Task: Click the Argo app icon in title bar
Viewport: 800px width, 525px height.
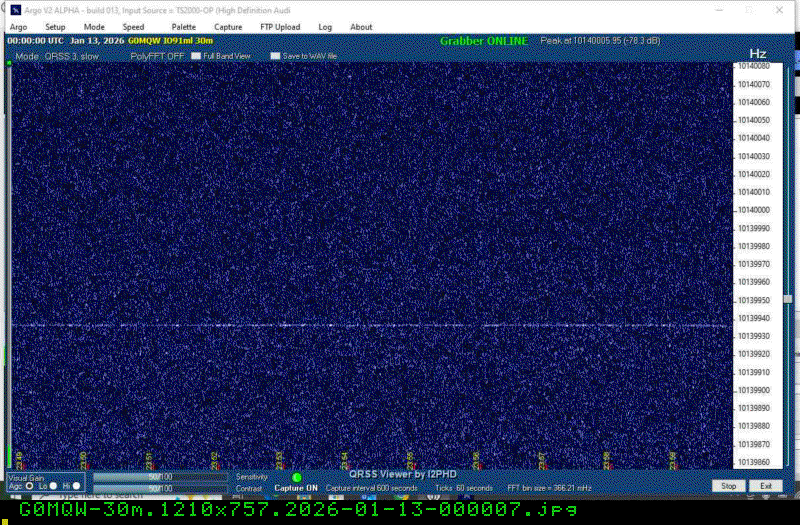Action: [x=14, y=10]
